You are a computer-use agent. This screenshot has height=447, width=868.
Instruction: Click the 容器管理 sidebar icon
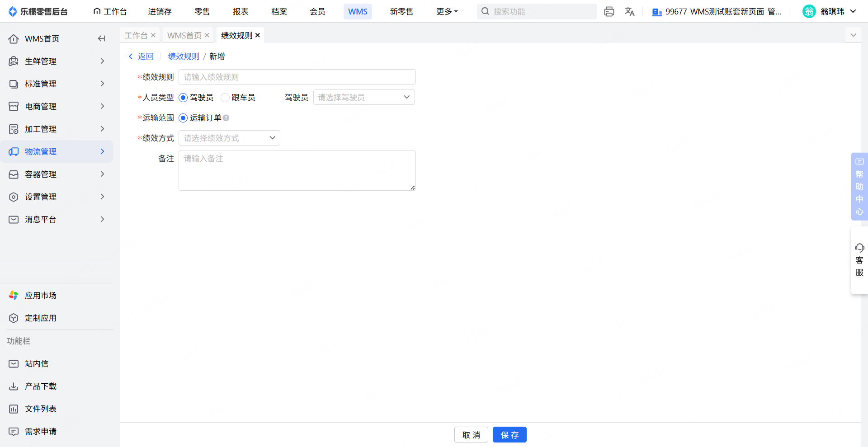14,174
